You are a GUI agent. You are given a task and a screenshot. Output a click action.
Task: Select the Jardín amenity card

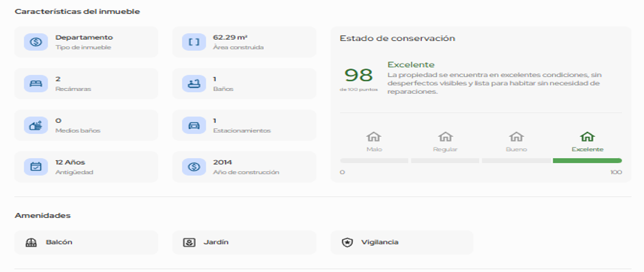pyautogui.click(x=244, y=242)
